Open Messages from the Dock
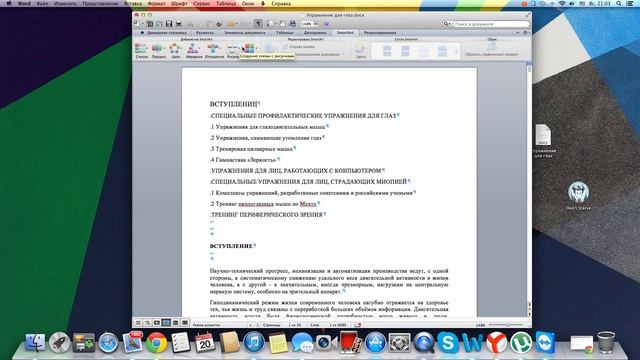 (302, 342)
